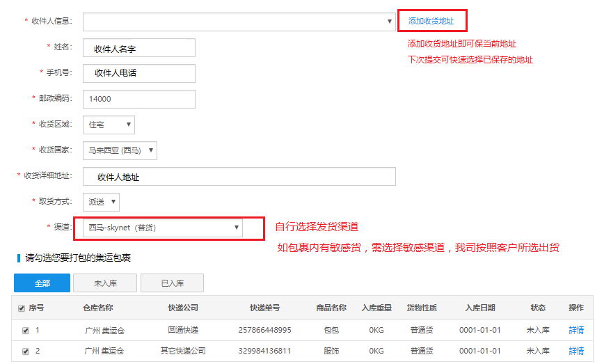595x364 pixels.
Task: Click the 快递单号 column header
Action: [x=264, y=308]
